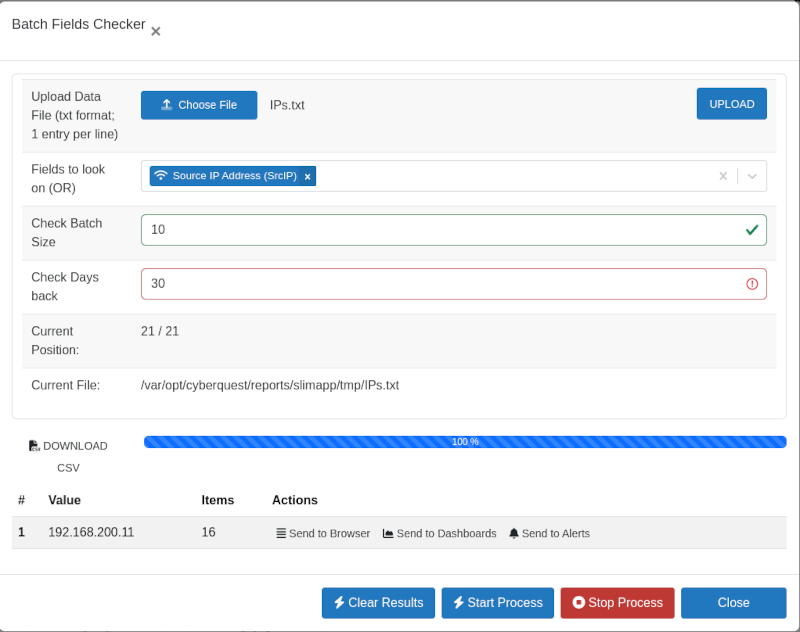The height and width of the screenshot is (632, 800).
Task: Click the blue Close button
Action: point(733,603)
